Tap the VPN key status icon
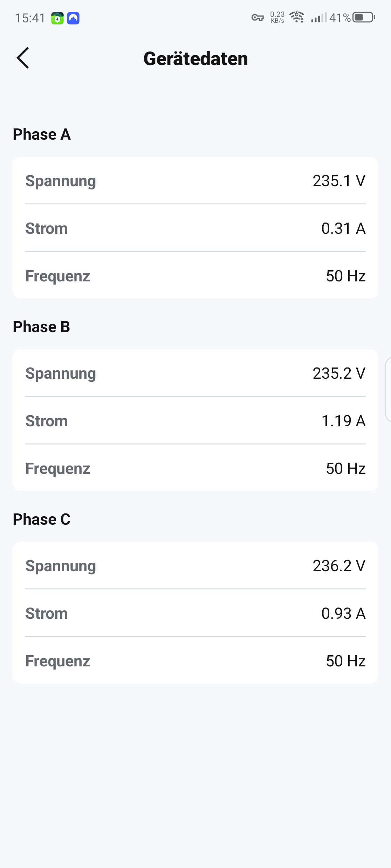Image resolution: width=391 pixels, height=868 pixels. 258,17
